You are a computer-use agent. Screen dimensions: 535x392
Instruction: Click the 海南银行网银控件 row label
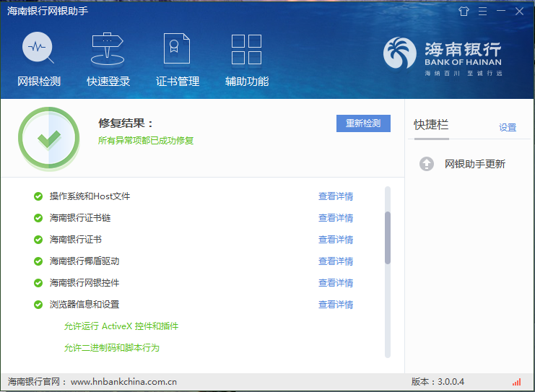click(x=84, y=283)
